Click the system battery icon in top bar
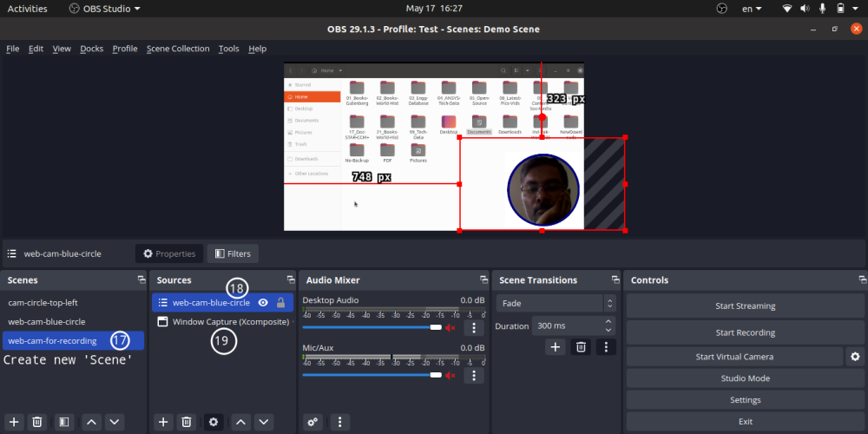This screenshot has height=434, width=868. click(840, 9)
